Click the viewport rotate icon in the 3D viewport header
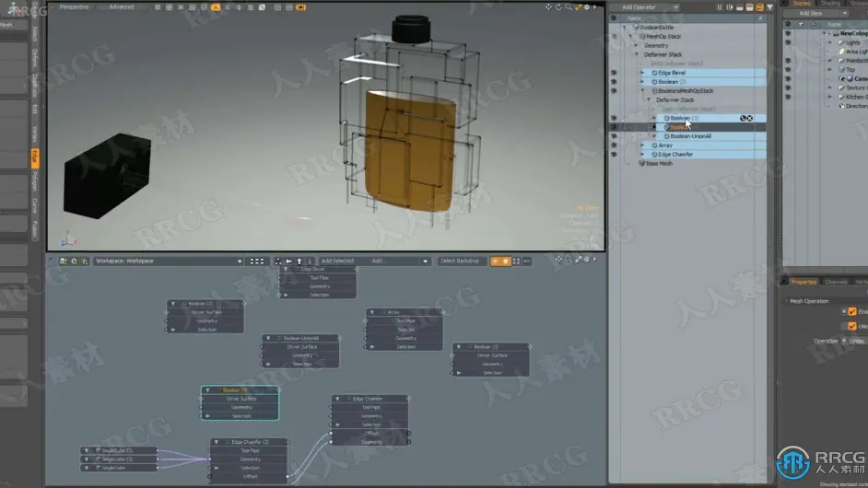This screenshot has height=488, width=868. 558,7
